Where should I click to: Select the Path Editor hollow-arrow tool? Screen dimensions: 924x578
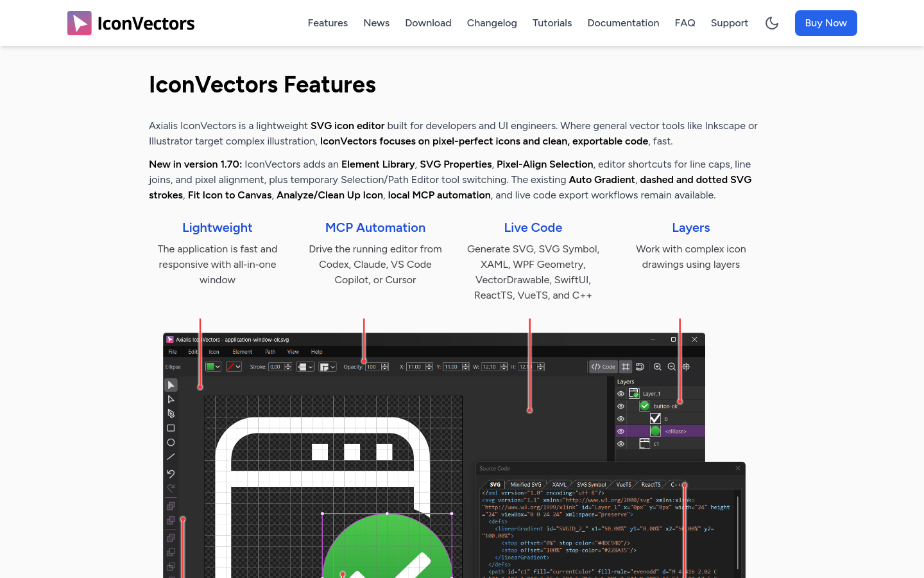tap(171, 399)
